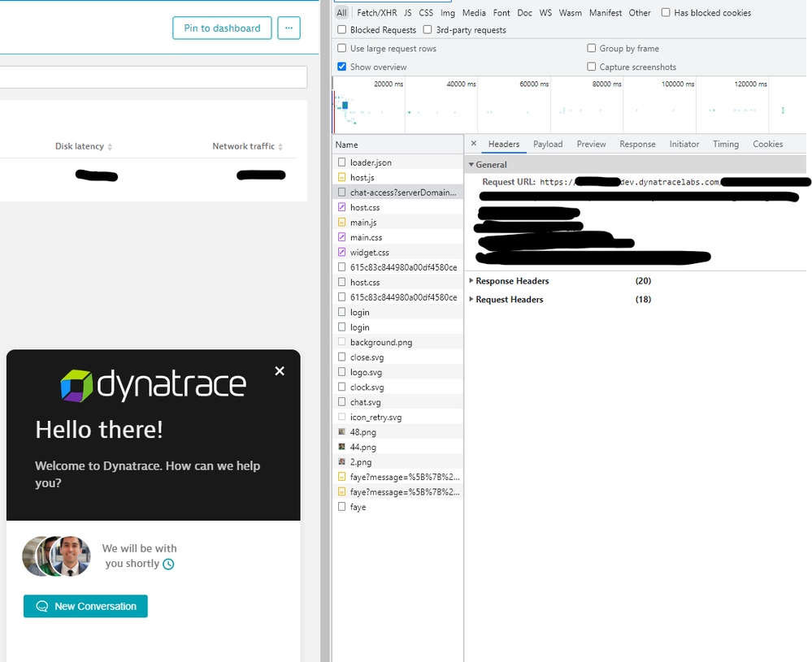The height and width of the screenshot is (662, 812).
Task: Click the Dynatrace logo in chat
Action: [153, 385]
